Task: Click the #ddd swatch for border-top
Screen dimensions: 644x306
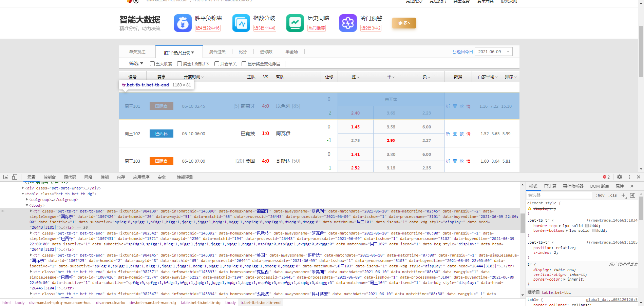Action: [x=587, y=226]
